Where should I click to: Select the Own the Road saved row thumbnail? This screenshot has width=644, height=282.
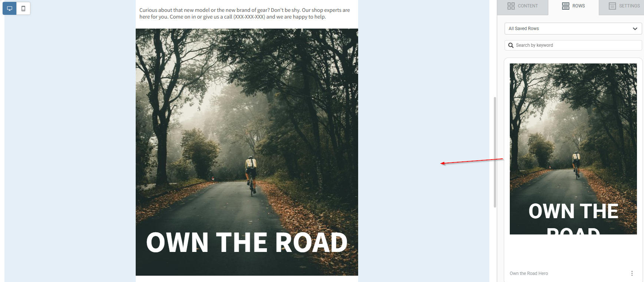pyautogui.click(x=573, y=149)
